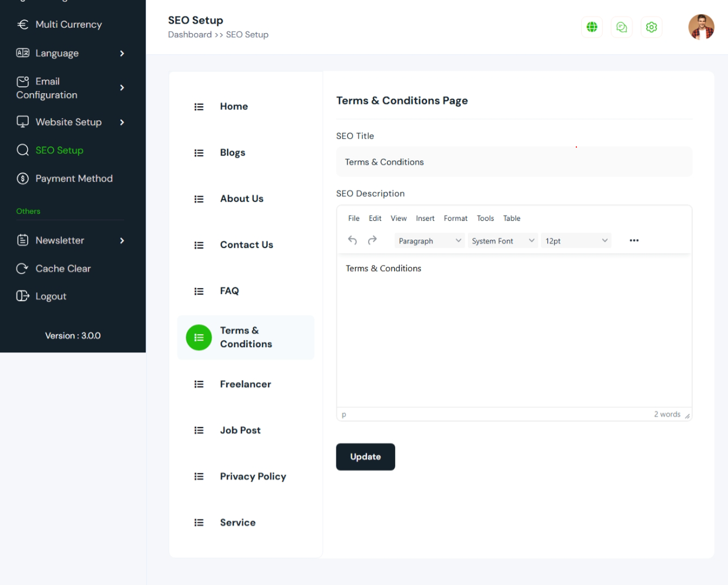
Task: Go to Dashboard via breadcrumb link
Action: pyautogui.click(x=189, y=35)
